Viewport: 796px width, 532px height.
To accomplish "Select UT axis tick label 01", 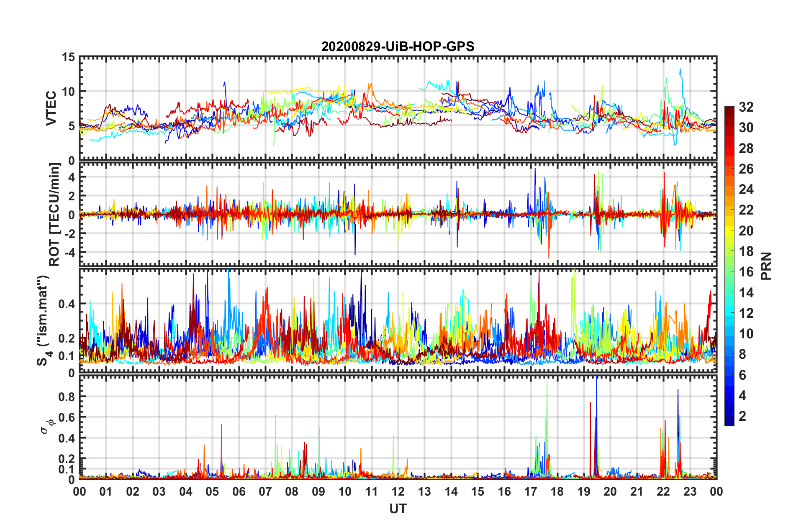I will (x=106, y=491).
